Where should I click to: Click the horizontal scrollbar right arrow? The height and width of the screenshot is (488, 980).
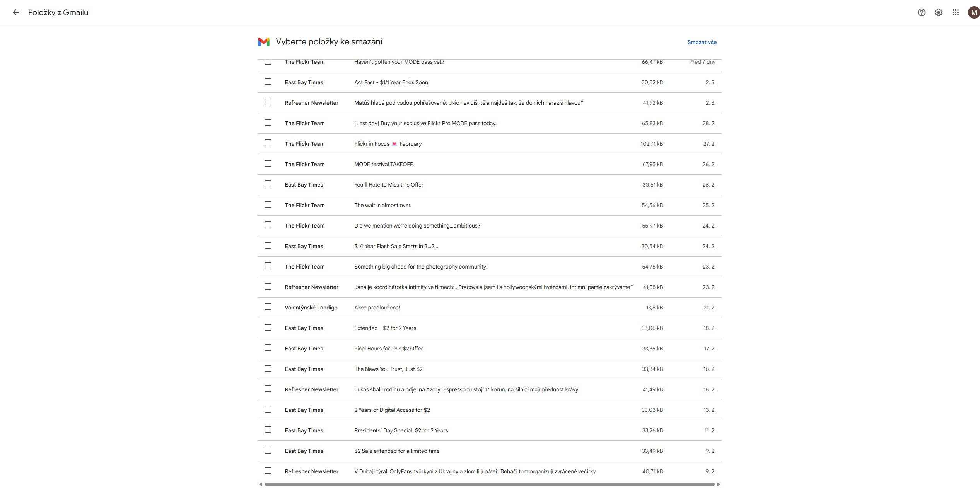(x=719, y=484)
